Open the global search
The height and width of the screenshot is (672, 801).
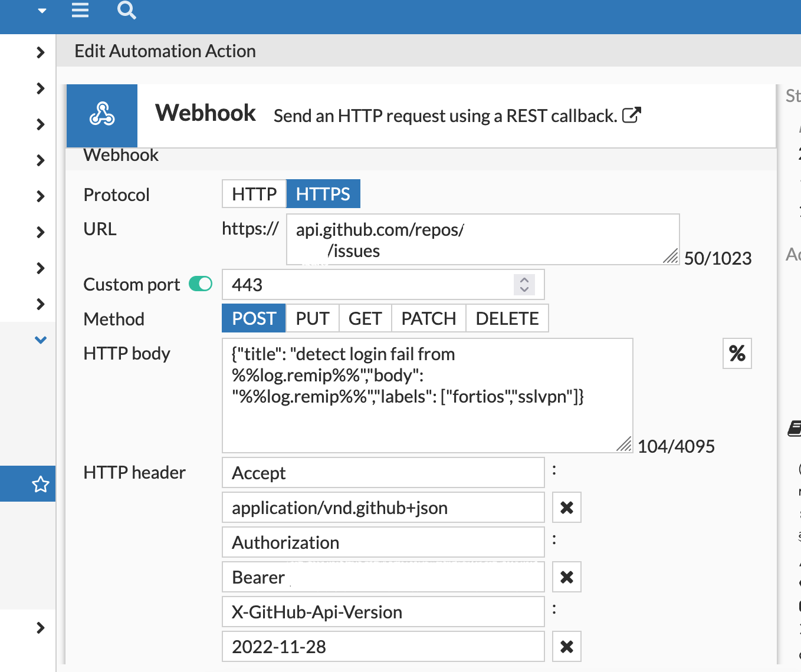[x=126, y=11]
